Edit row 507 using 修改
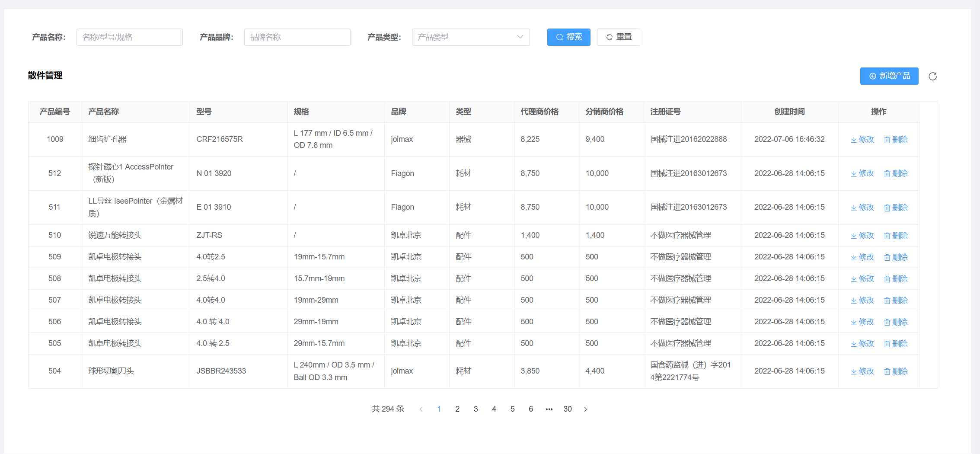Screen dimensions: 980x454 tap(862, 301)
